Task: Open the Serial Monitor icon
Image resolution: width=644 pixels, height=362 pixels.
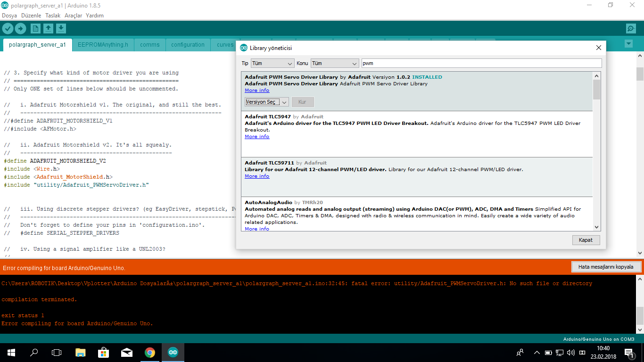Action: (x=631, y=29)
